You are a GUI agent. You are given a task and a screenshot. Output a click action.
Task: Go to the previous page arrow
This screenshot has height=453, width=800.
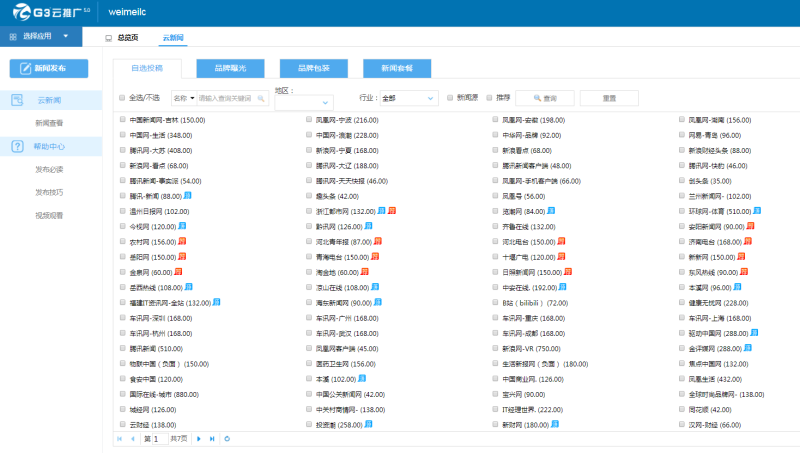pos(133,439)
